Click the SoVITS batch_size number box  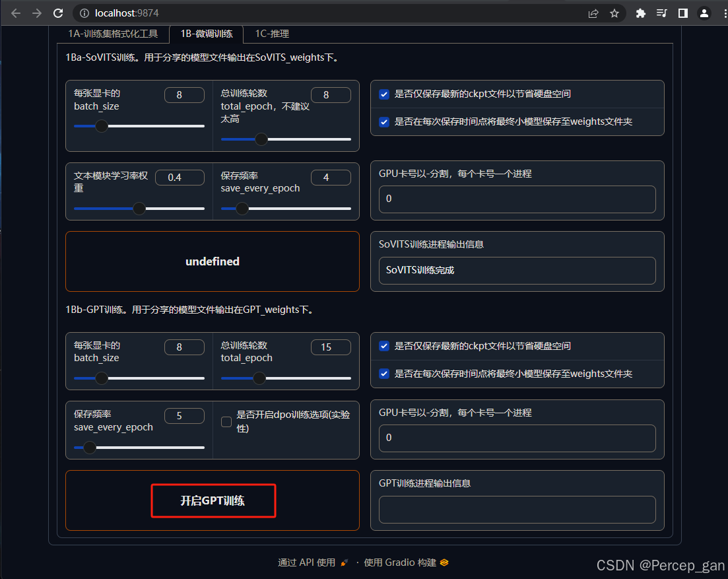(184, 95)
